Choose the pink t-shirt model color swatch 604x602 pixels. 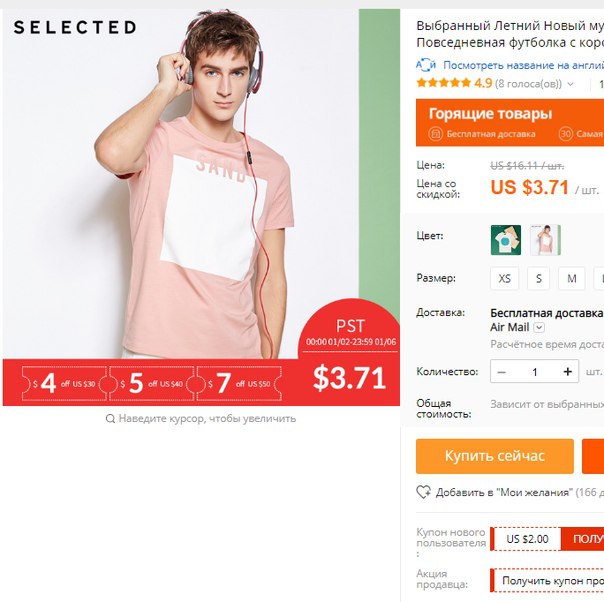545,240
